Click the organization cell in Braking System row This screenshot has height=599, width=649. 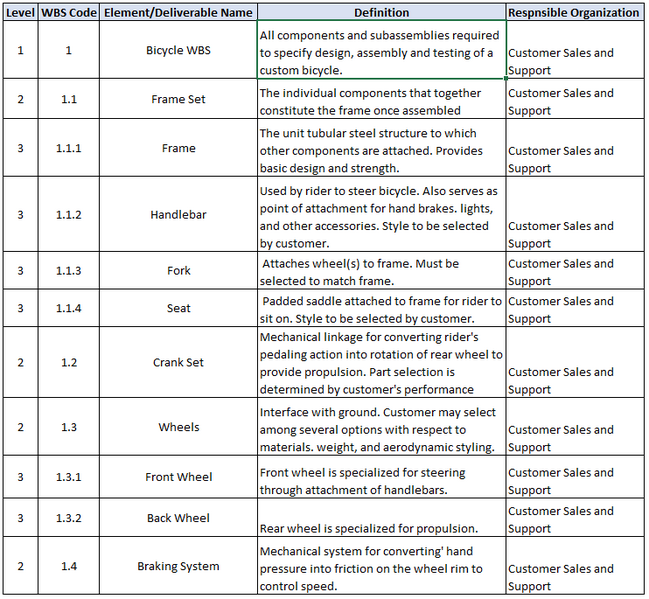pos(575,566)
